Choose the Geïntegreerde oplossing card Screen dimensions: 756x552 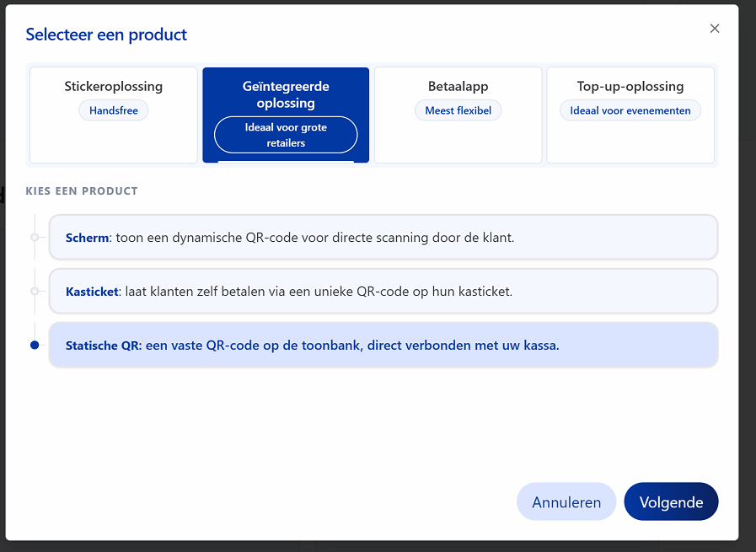[286, 115]
